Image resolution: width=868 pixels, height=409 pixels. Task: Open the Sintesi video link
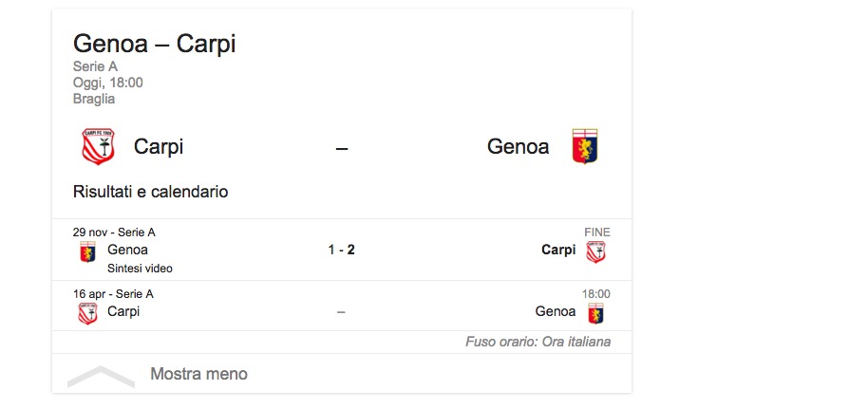pos(140,269)
